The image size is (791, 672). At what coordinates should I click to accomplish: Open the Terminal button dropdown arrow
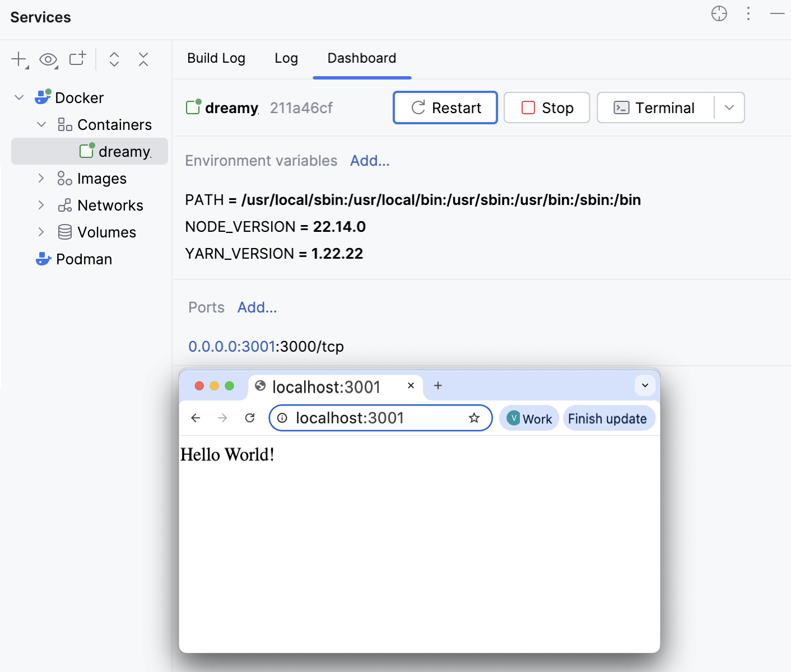tap(729, 108)
